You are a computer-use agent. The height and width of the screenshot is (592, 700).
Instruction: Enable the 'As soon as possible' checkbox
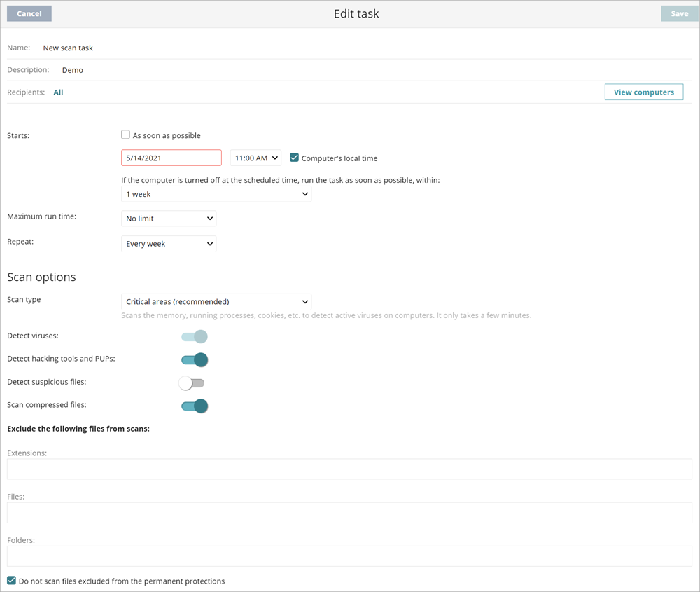126,135
